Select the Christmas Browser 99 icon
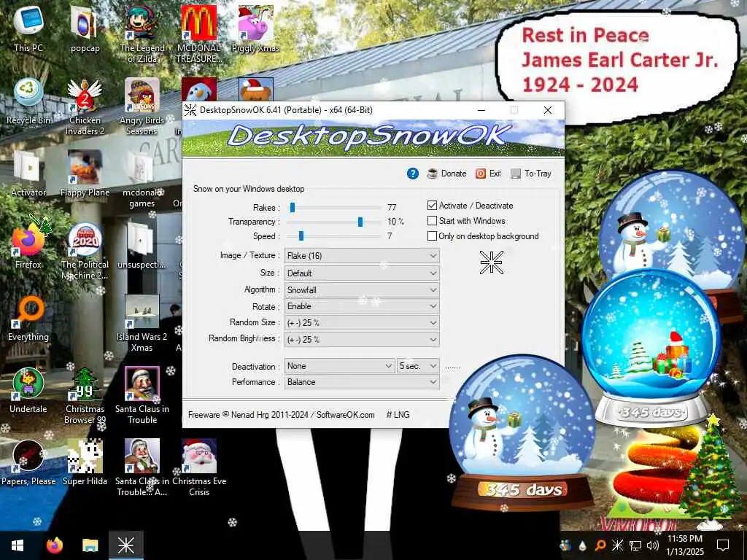The height and width of the screenshot is (560, 747). [85, 396]
